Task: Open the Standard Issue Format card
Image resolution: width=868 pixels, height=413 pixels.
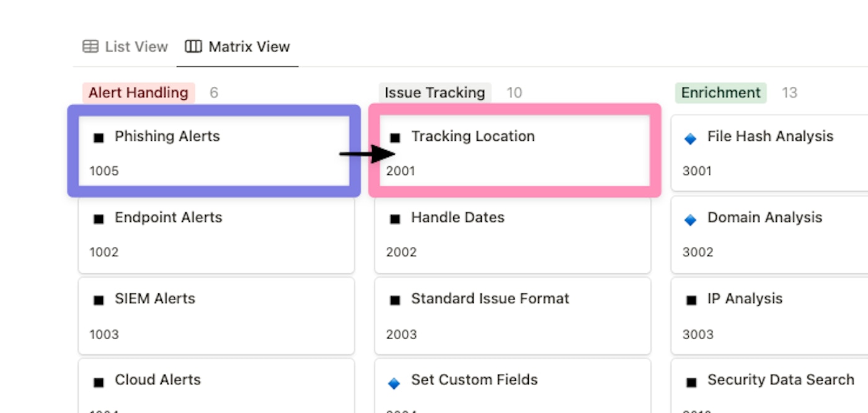Action: (512, 316)
